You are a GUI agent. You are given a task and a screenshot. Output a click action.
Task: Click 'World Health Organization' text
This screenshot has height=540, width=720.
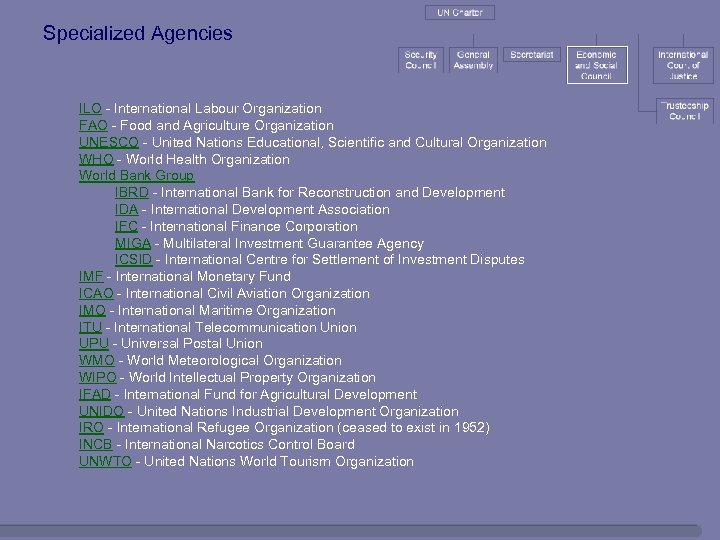[x=208, y=159]
